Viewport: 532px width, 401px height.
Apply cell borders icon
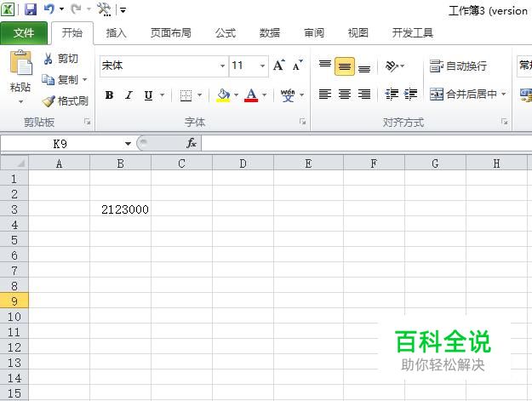(186, 95)
